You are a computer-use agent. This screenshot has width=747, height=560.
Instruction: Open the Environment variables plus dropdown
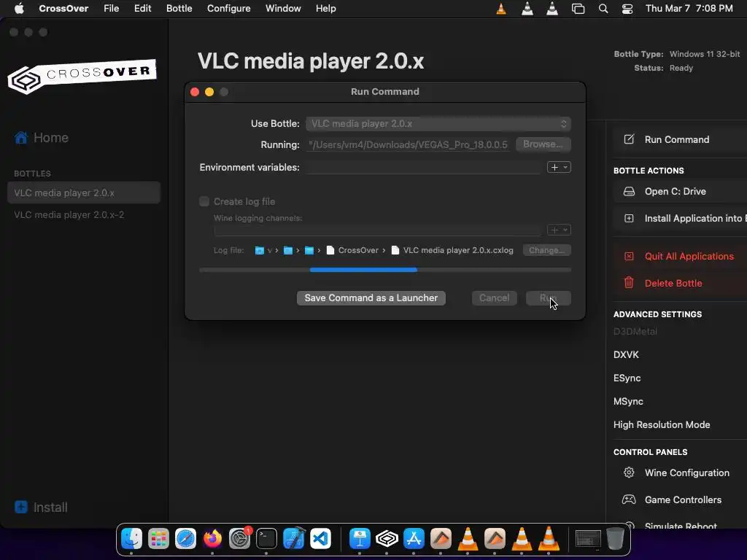(x=559, y=167)
